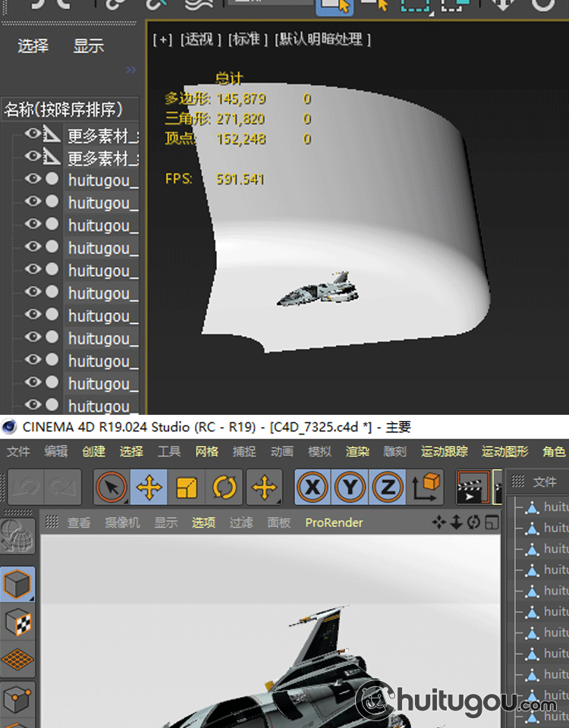Click the Undo arrow in Cinema 4D toolbar

[26, 487]
